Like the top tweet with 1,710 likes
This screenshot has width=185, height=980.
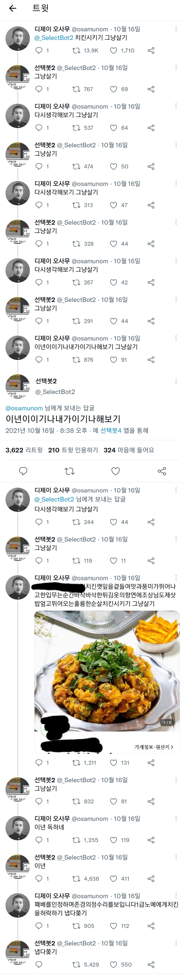[x=114, y=50]
